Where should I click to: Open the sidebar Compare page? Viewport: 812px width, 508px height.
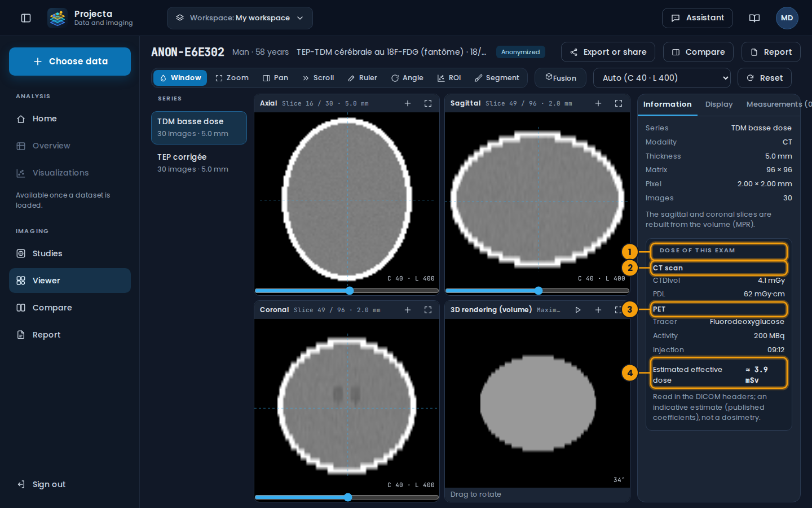click(x=70, y=308)
